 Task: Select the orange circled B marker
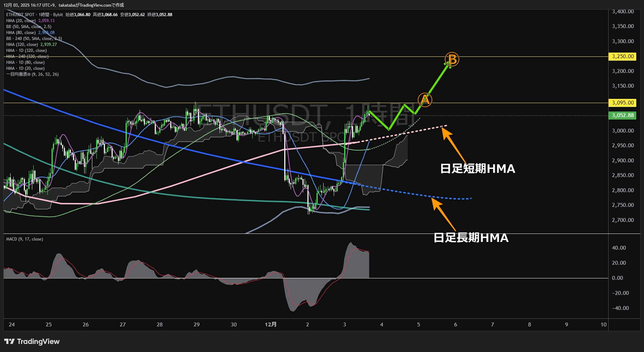click(452, 60)
